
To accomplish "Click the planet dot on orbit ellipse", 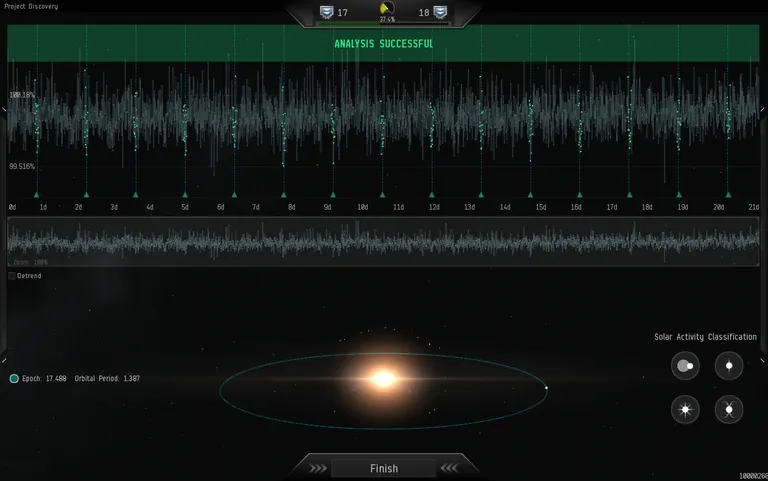I will coord(546,388).
